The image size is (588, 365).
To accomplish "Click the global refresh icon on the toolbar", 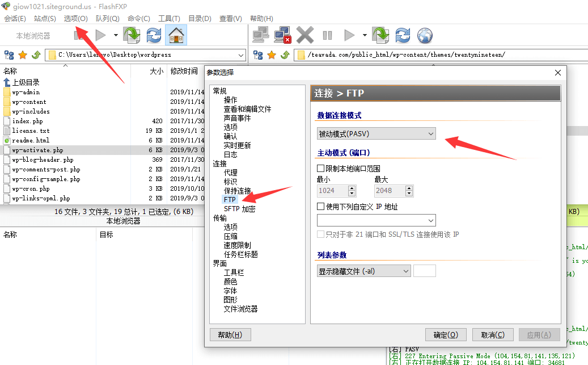I will (403, 35).
